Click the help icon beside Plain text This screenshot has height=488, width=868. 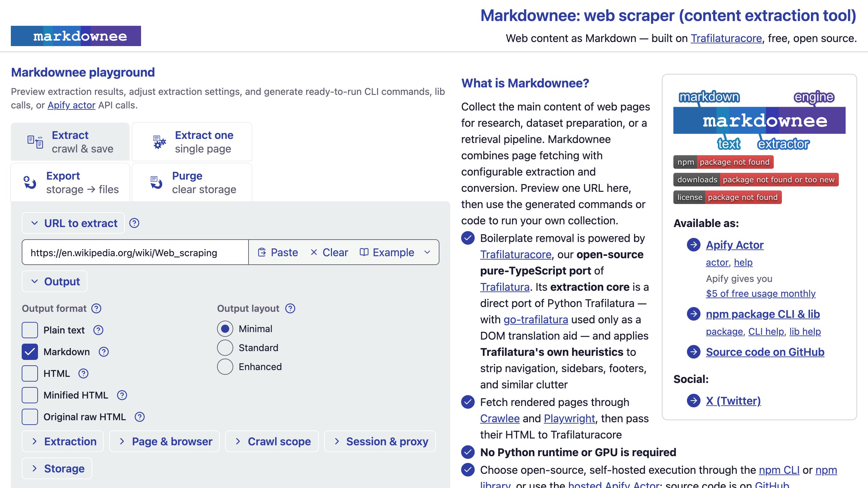(98, 330)
